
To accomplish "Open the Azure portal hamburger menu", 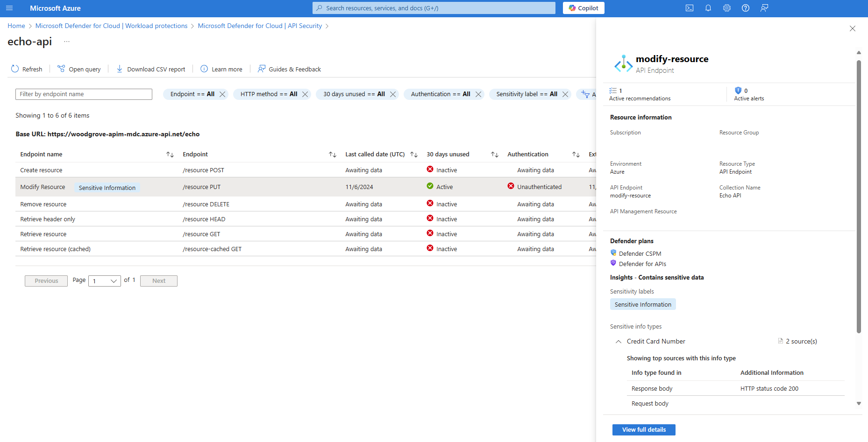I will [x=9, y=8].
